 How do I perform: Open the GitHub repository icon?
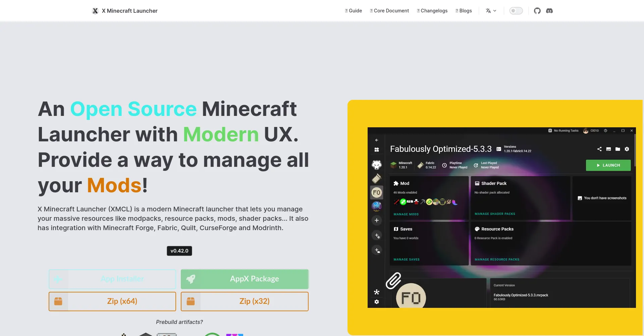click(x=537, y=11)
